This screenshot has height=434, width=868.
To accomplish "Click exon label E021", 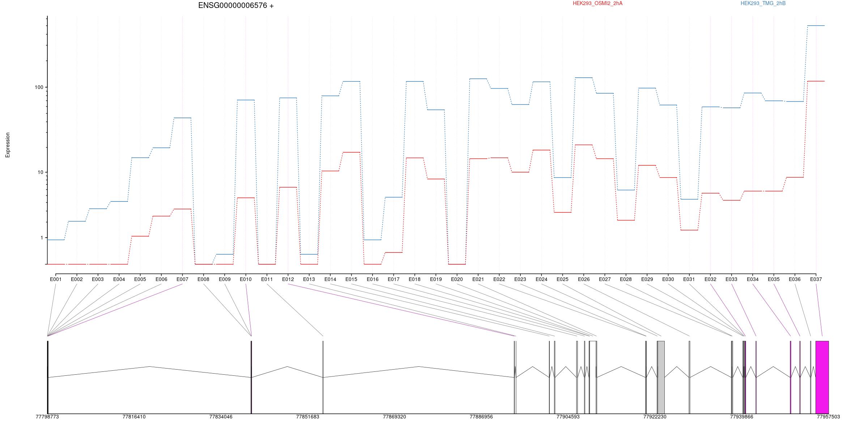I will [x=478, y=279].
